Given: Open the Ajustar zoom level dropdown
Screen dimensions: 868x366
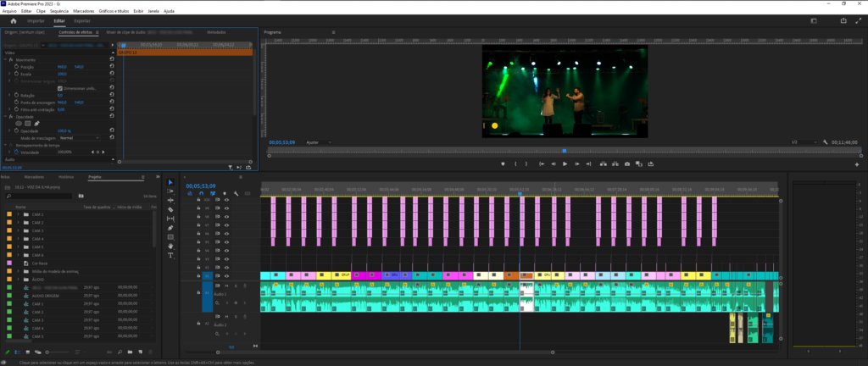Looking at the screenshot, I should click(319, 142).
